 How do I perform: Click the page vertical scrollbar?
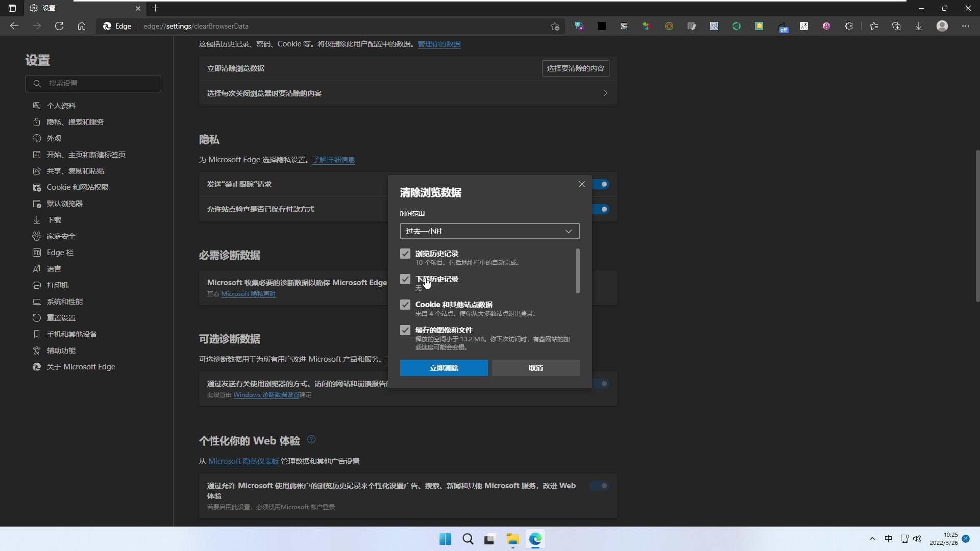coord(977,226)
